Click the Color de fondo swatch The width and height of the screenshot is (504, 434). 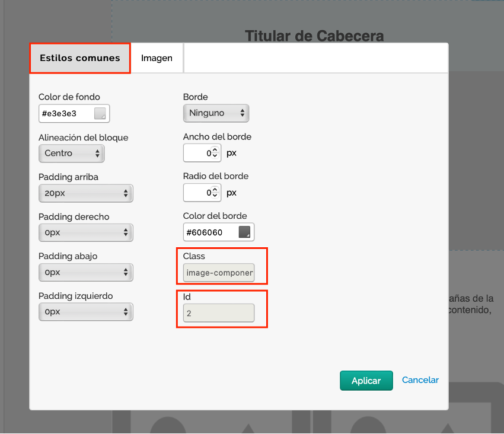[100, 113]
